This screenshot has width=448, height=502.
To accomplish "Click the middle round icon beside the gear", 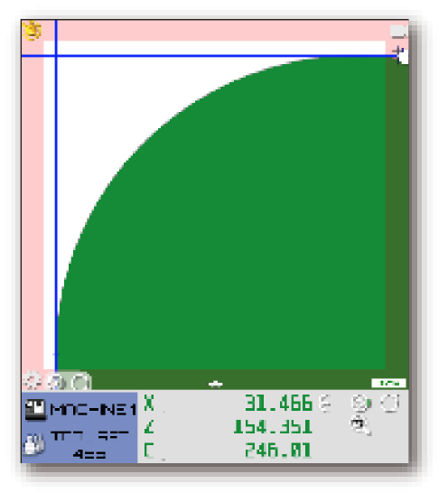I will click(x=56, y=382).
